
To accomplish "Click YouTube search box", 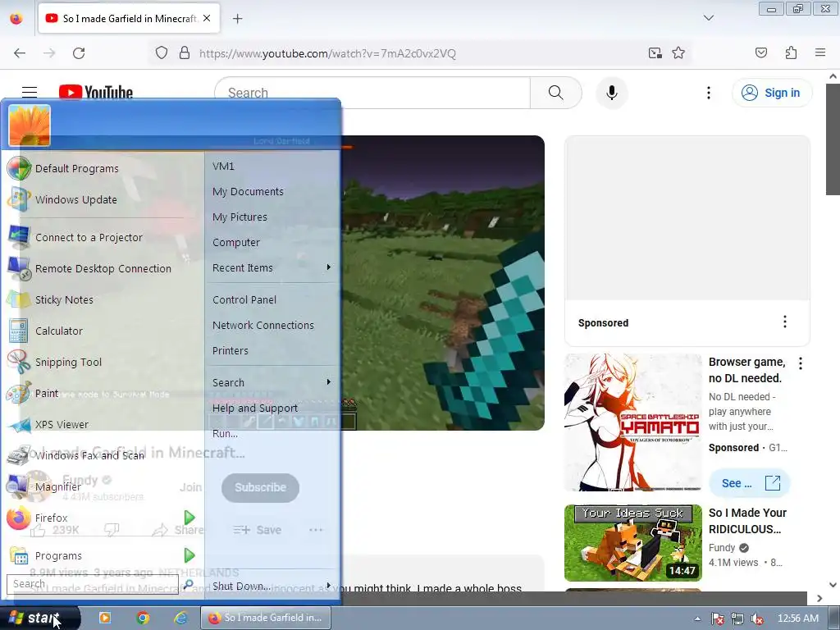I will pos(372,93).
